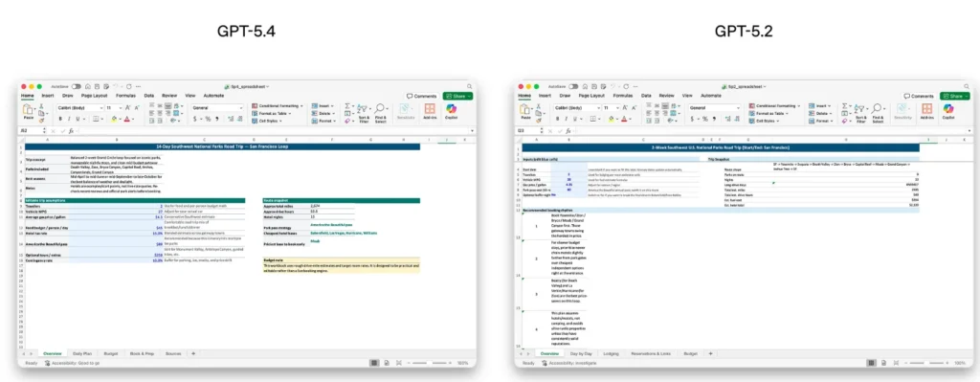Click the percent style button in the GPT-5.4 window
Screen dimensions: 980x382
[207, 119]
